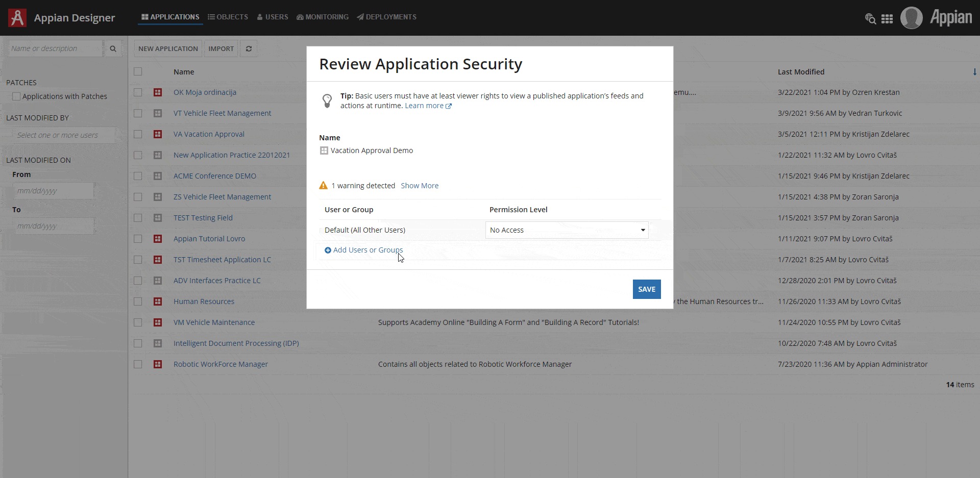Image resolution: width=980 pixels, height=478 pixels.
Task: Click the Show More warning link
Action: 420,186
